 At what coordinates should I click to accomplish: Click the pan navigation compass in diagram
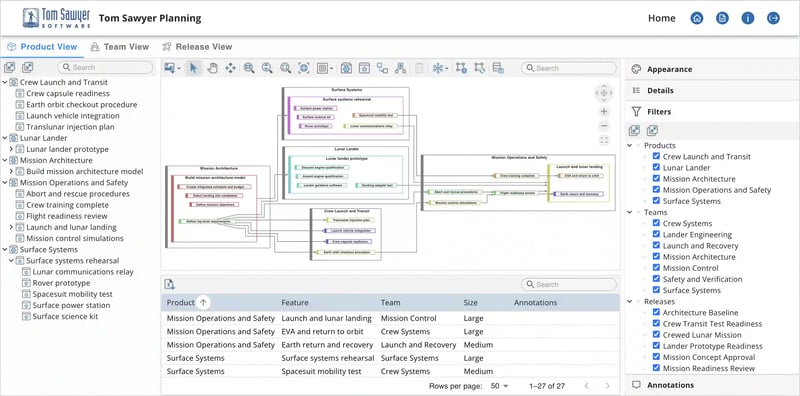(604, 93)
